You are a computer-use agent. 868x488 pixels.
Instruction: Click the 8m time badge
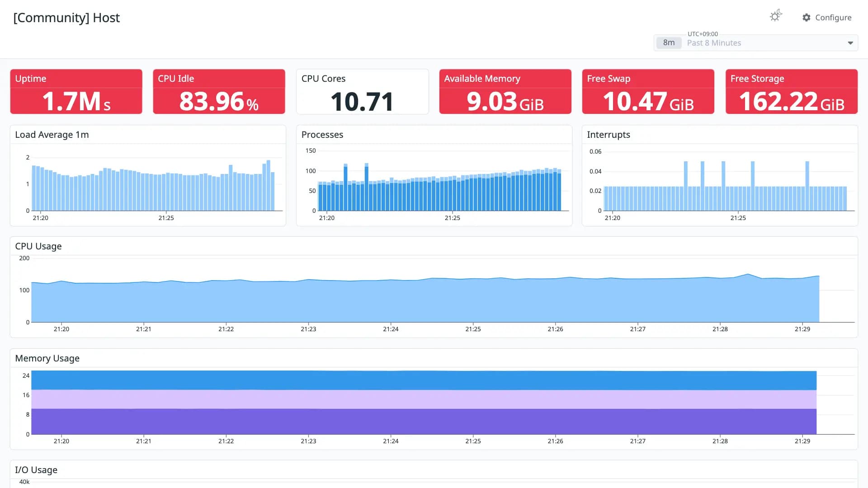point(669,42)
